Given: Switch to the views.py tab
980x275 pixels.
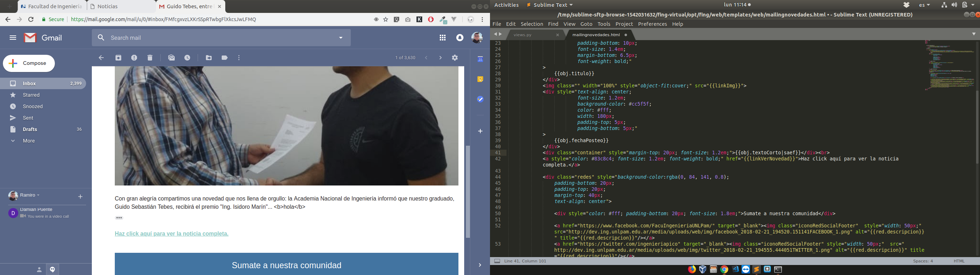Looking at the screenshot, I should pos(522,35).
